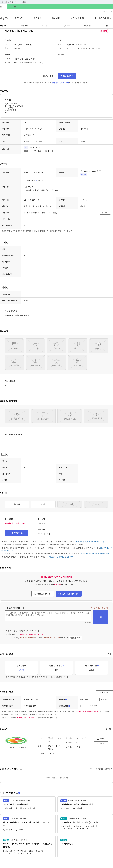Open the 직업 능력 개발 menu
Screen dimensions: 113x868
77,18
